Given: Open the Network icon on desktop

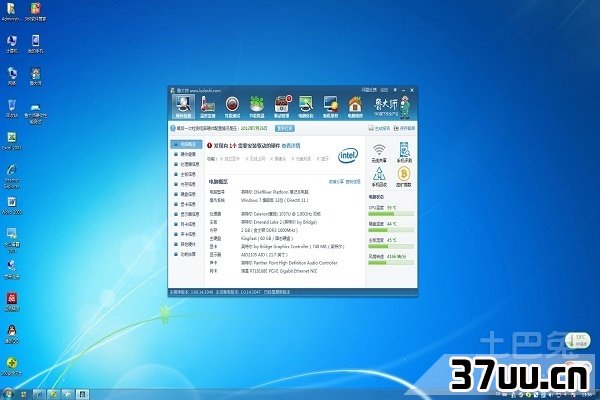Looking at the screenshot, I should tap(12, 76).
